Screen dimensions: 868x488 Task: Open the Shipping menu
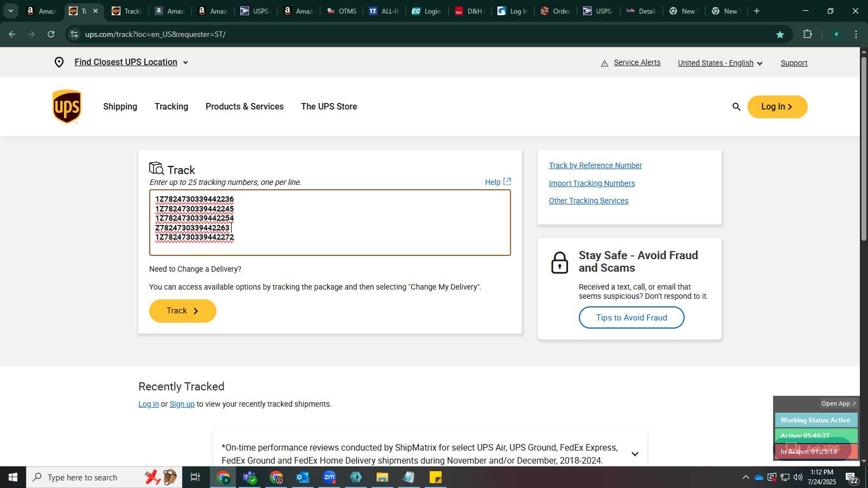pos(120,107)
